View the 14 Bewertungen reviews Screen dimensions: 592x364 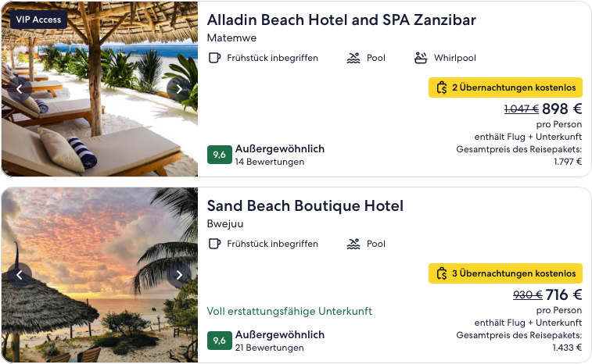(x=269, y=162)
